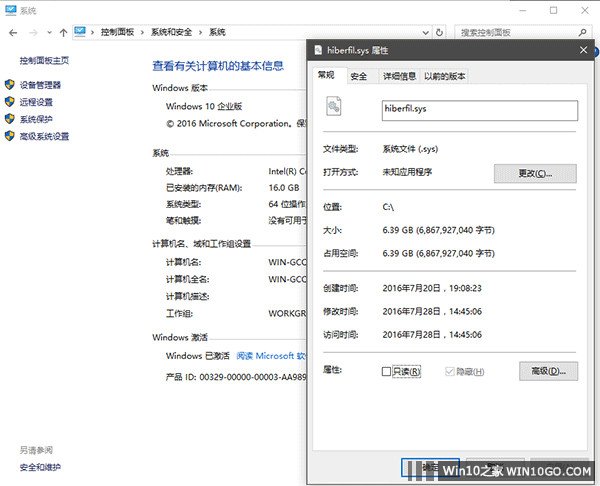
Task: Expand chevron after 控制面板 breadcrumb
Action: click(142, 33)
